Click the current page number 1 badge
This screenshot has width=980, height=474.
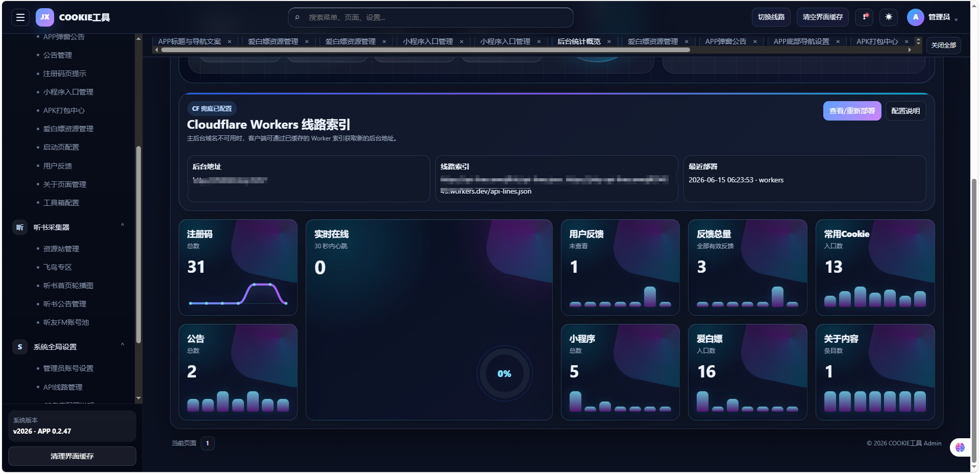coord(208,443)
